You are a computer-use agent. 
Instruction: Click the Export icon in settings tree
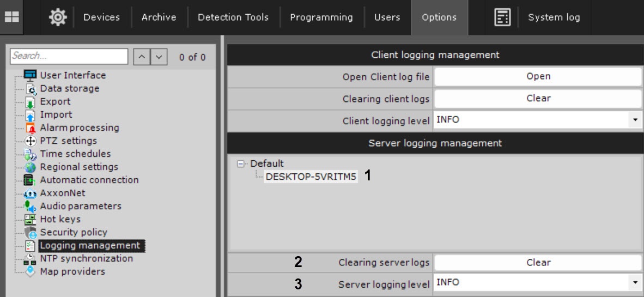click(x=30, y=102)
